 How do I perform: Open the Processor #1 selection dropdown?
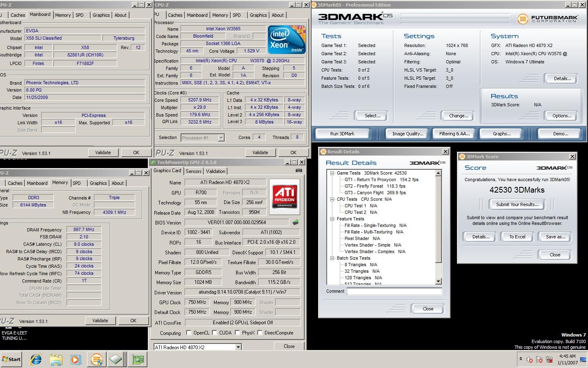click(221, 138)
